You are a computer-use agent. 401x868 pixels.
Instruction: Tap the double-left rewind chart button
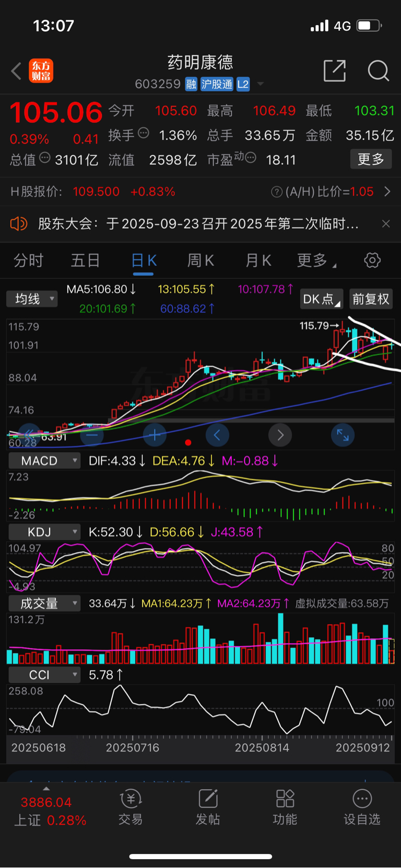click(x=30, y=435)
